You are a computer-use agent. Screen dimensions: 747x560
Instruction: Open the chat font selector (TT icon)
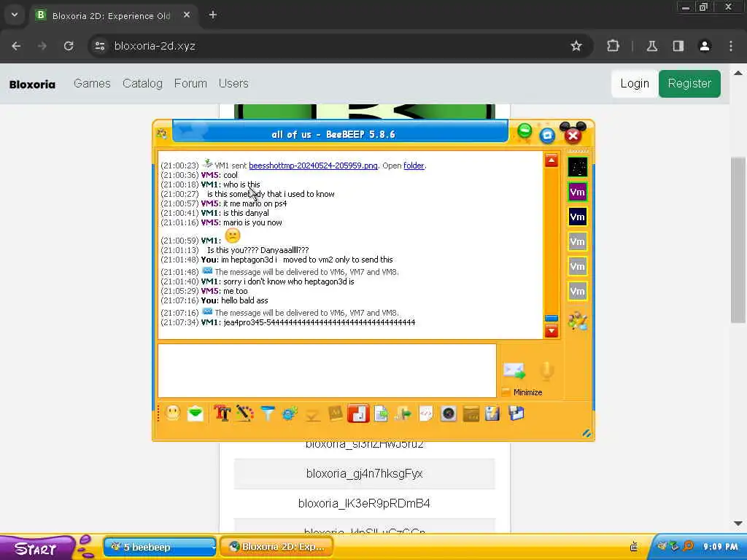click(x=222, y=413)
